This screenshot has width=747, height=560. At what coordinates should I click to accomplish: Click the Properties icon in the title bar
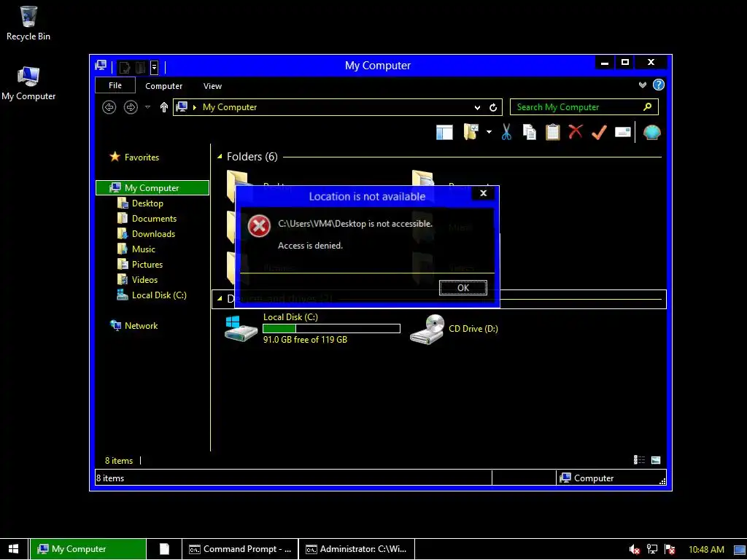[125, 67]
